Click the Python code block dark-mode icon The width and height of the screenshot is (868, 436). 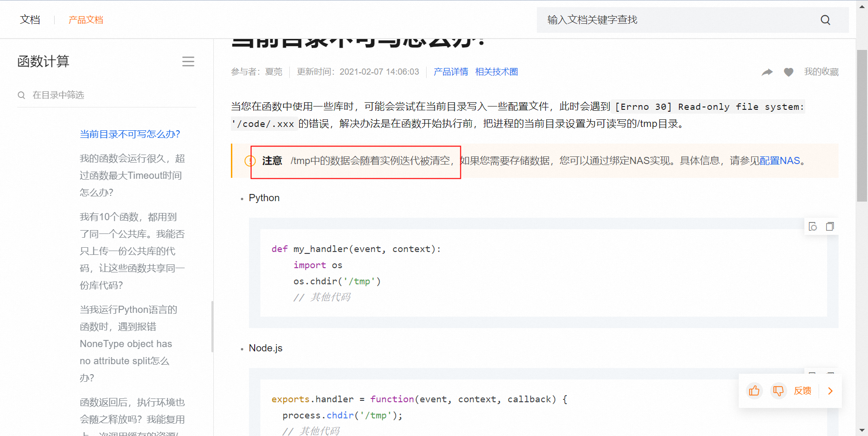(x=813, y=226)
